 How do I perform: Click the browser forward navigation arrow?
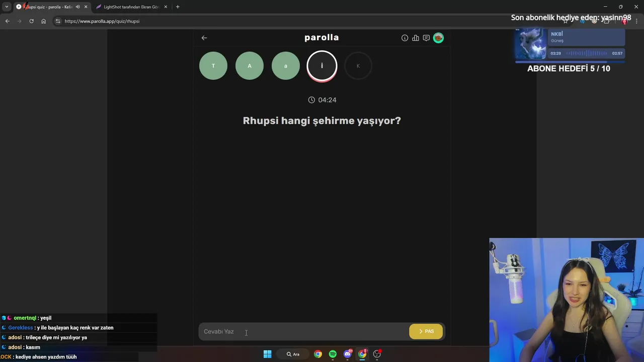pos(19,21)
